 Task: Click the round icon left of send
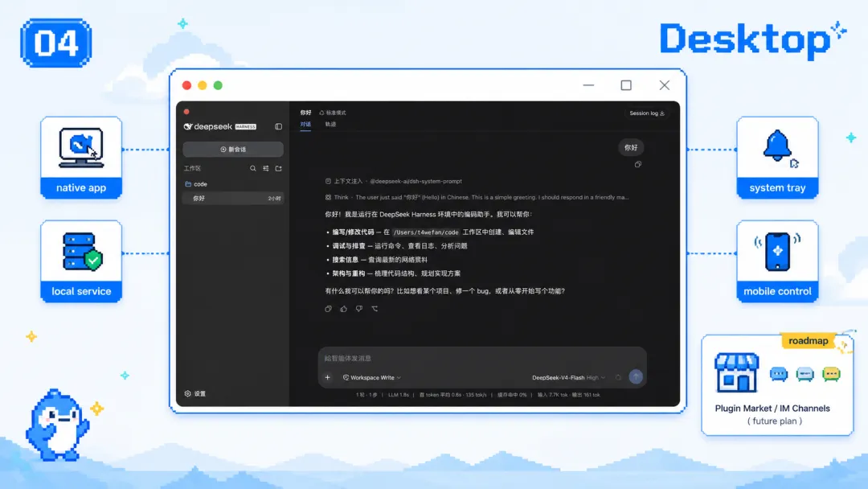pos(618,378)
